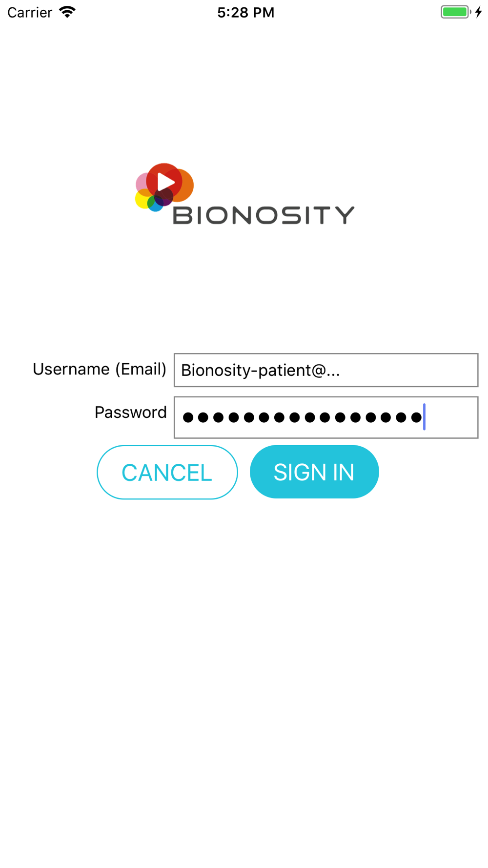This screenshot has height=868, width=488.
Task: Tap the red play icon in logo
Action: point(165,181)
